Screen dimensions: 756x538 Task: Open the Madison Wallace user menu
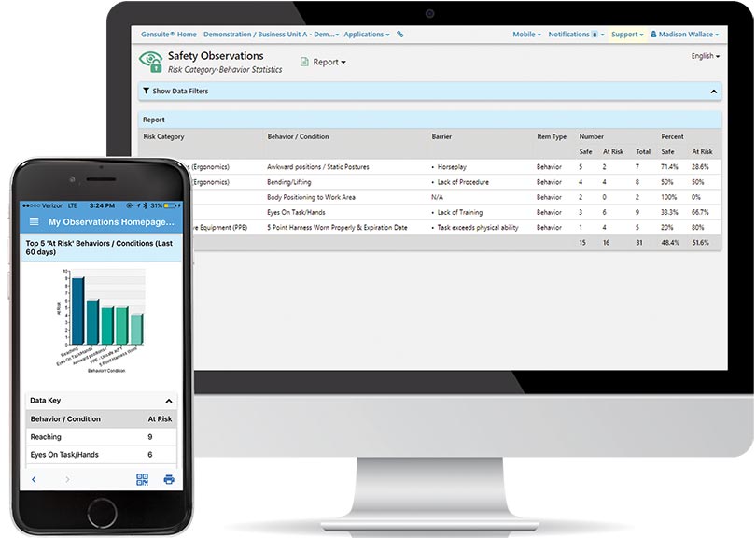tap(684, 35)
